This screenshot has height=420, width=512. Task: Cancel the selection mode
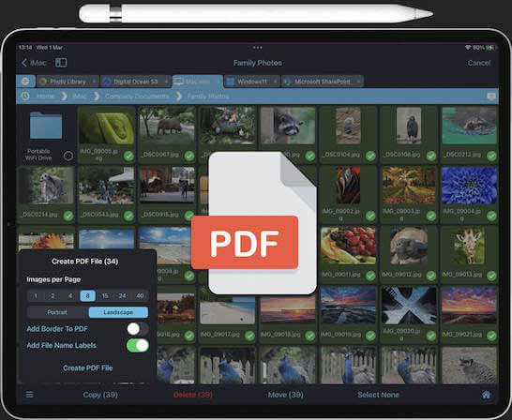[478, 63]
